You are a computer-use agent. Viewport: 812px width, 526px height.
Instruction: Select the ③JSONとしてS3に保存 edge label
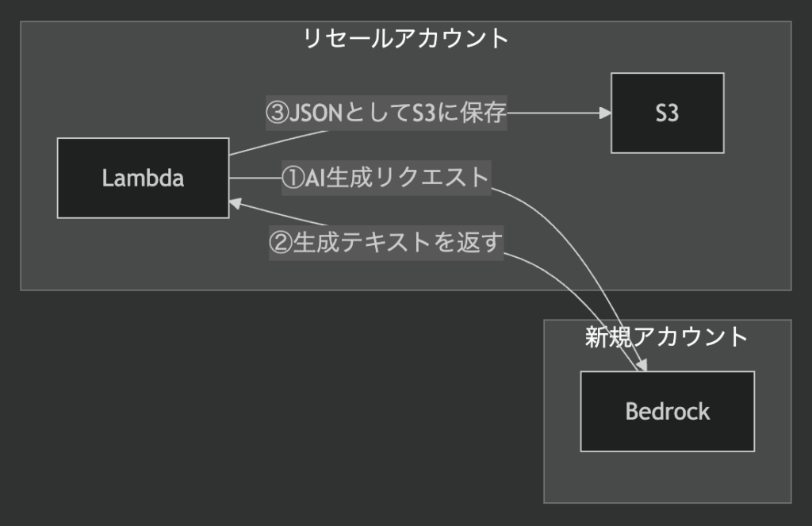pyautogui.click(x=385, y=113)
